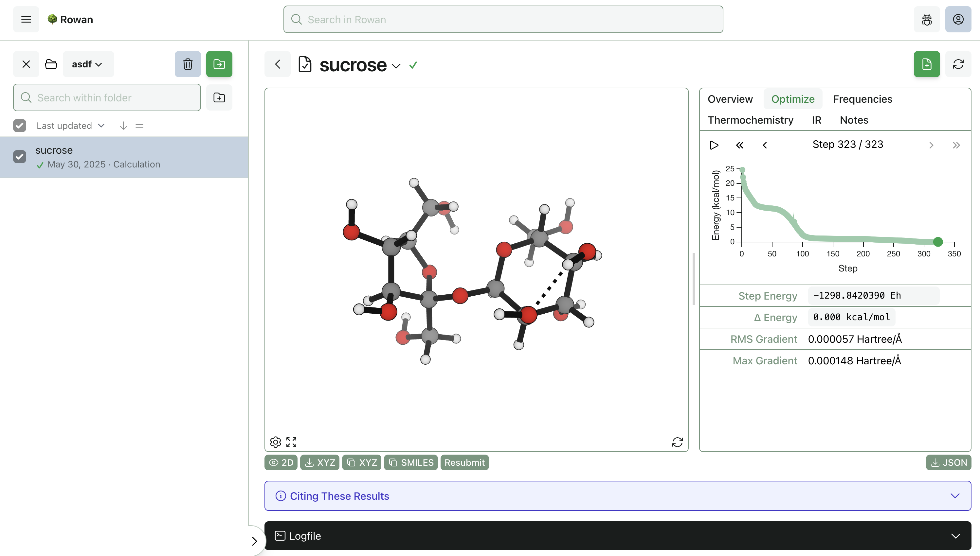
Task: Click the Max Gradient value 0.000148
Action: pos(854,361)
